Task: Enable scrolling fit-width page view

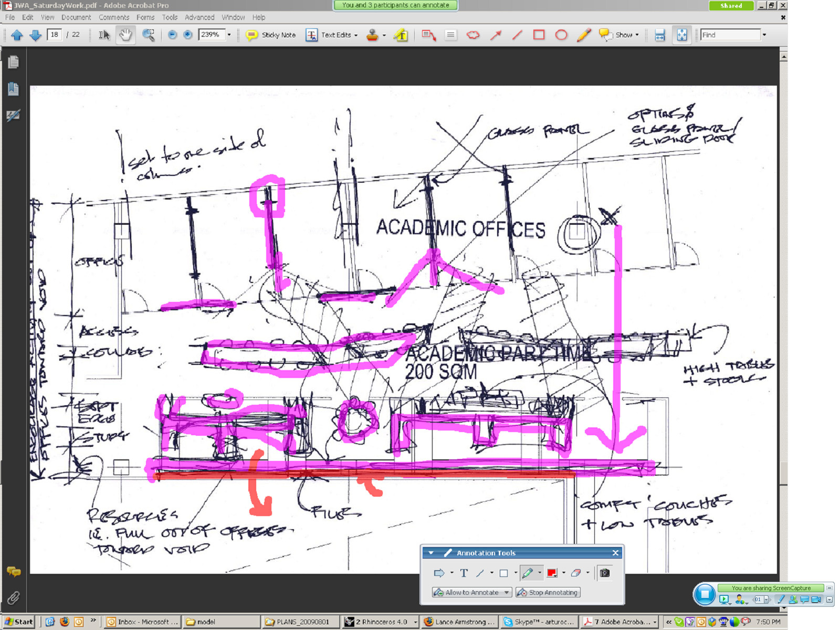Action: pyautogui.click(x=660, y=35)
